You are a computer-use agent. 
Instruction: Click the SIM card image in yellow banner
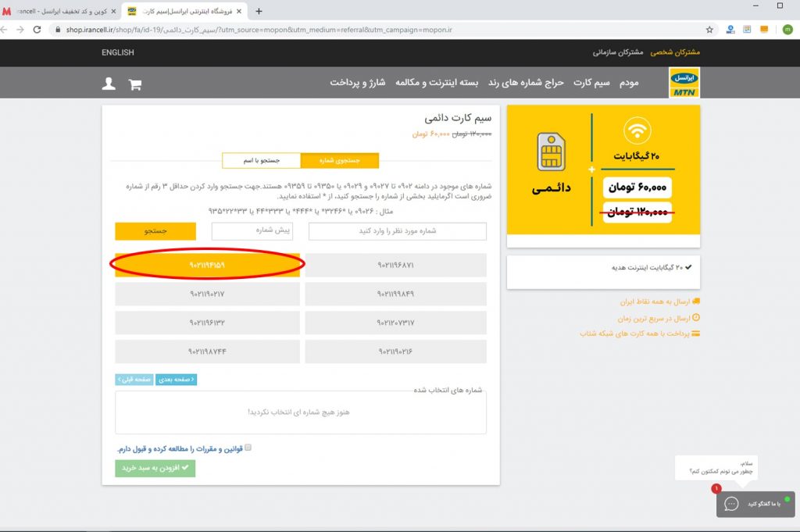click(551, 152)
